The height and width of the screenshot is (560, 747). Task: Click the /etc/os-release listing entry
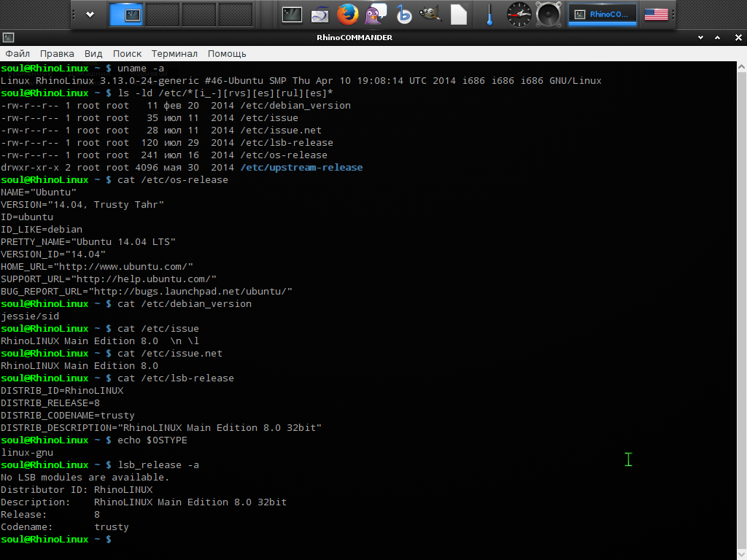284,155
